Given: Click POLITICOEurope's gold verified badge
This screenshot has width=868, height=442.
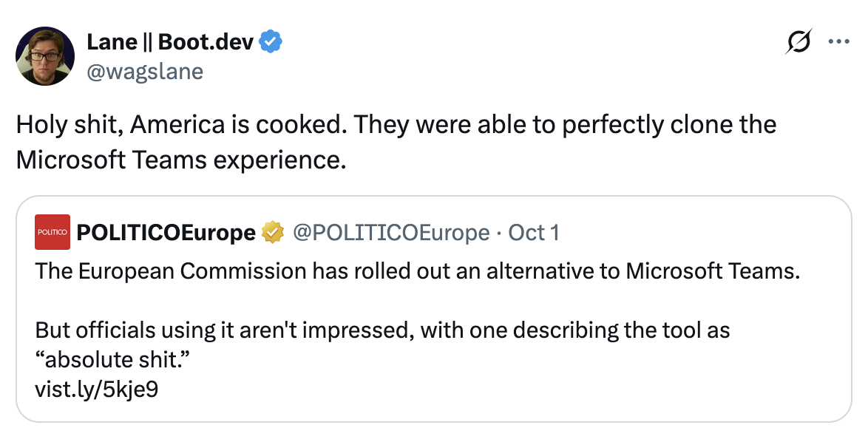Looking at the screenshot, I should [272, 232].
